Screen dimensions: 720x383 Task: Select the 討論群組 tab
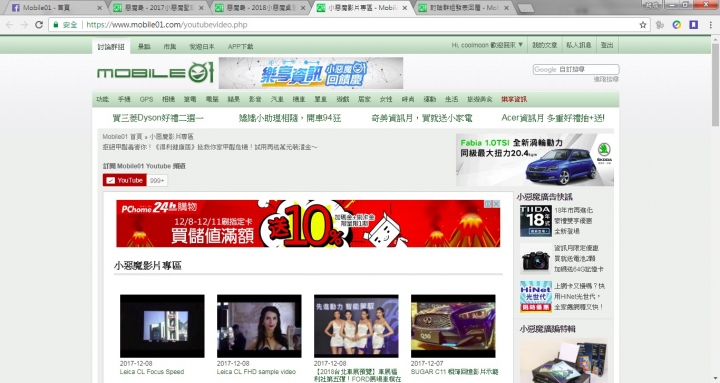click(111, 46)
